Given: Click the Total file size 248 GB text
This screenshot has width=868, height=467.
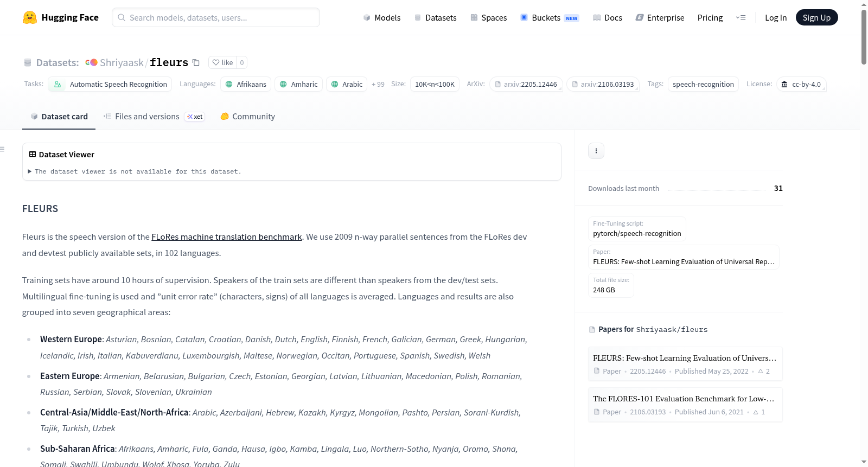Looking at the screenshot, I should [611, 285].
